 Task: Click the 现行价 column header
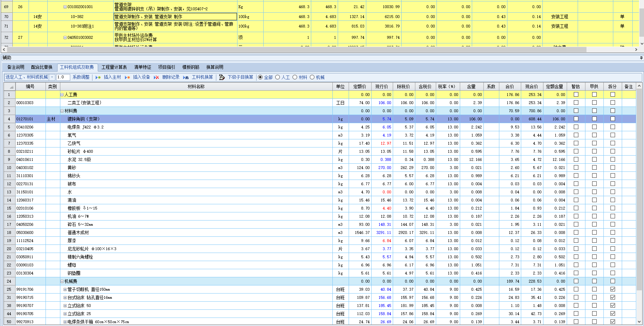click(x=381, y=86)
